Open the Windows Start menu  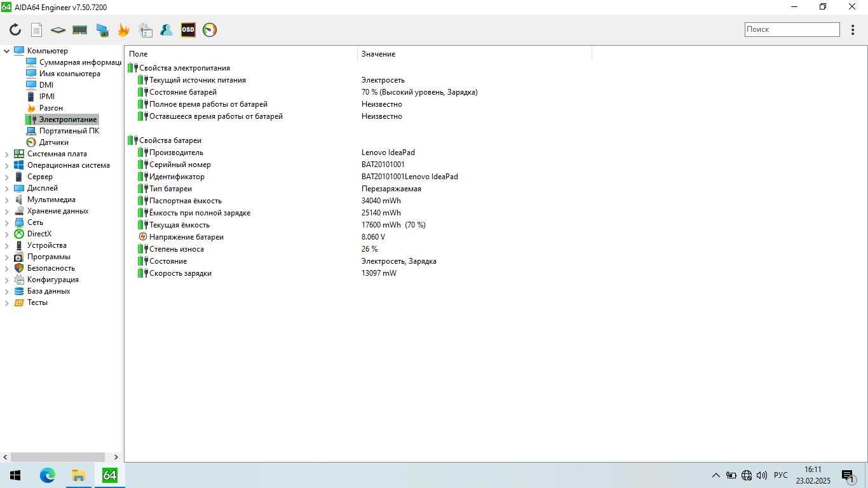pyautogui.click(x=15, y=475)
